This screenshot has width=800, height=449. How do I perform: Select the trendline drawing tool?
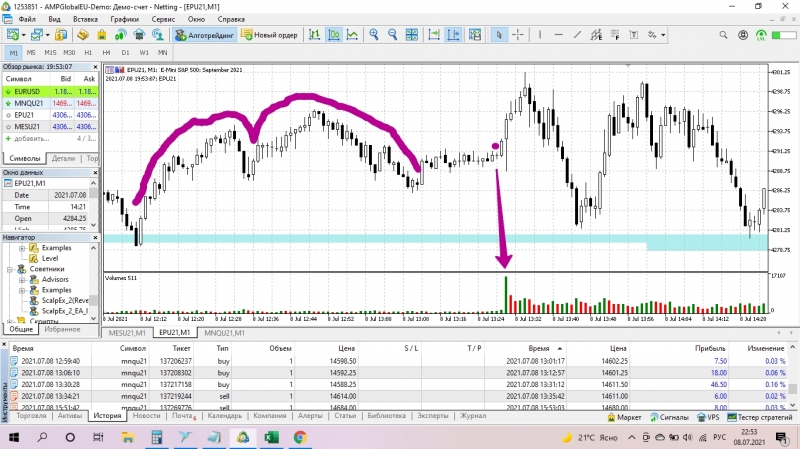pyautogui.click(x=577, y=35)
